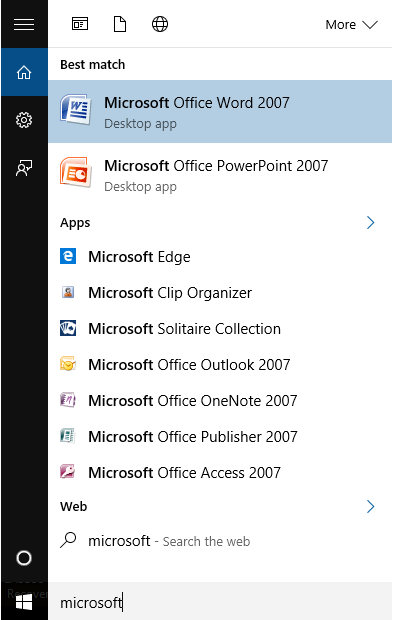Open the hamburger menu icon
394x620 pixels.
(x=24, y=25)
